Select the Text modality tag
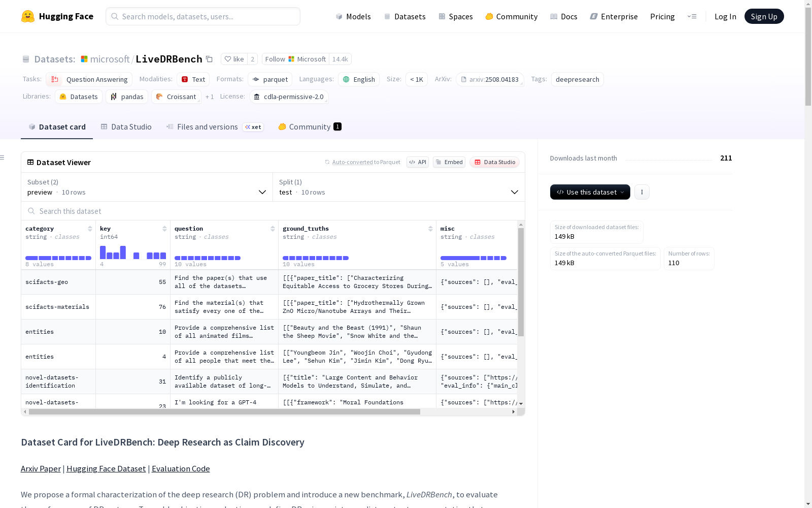The image size is (812, 508). point(193,79)
